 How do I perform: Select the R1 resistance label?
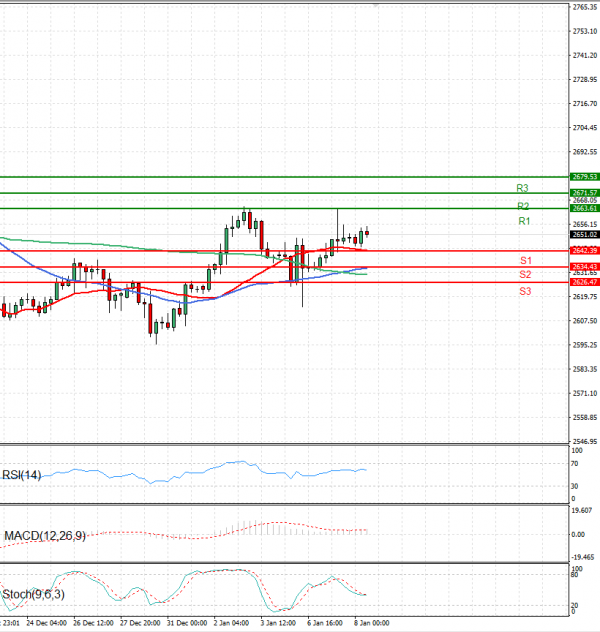tap(524, 221)
